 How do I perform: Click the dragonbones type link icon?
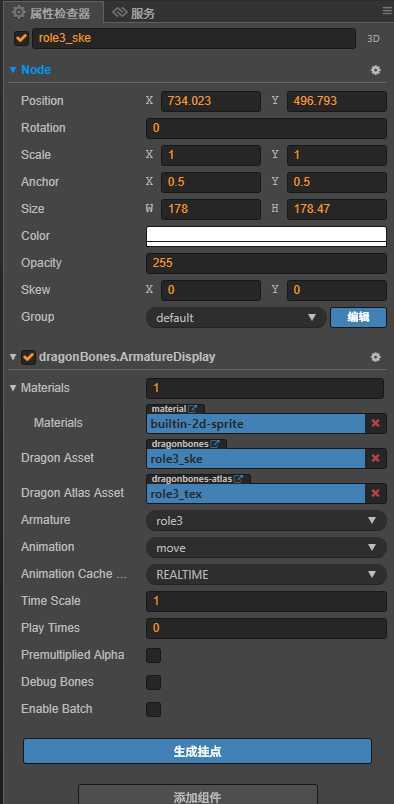click(216, 444)
